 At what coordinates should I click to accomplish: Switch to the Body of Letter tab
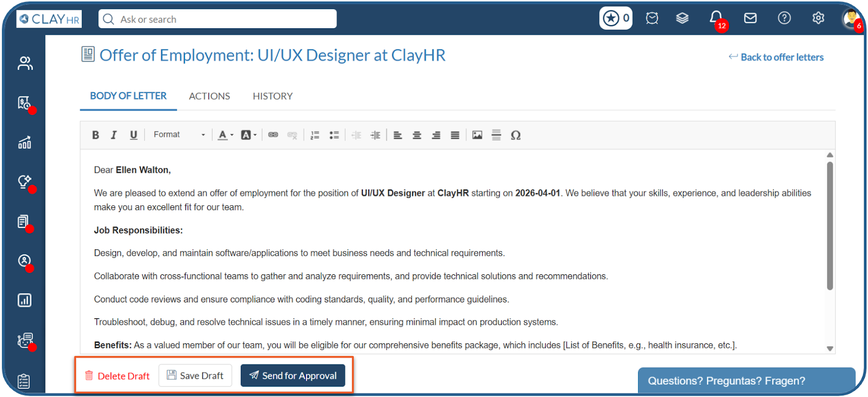(x=128, y=96)
